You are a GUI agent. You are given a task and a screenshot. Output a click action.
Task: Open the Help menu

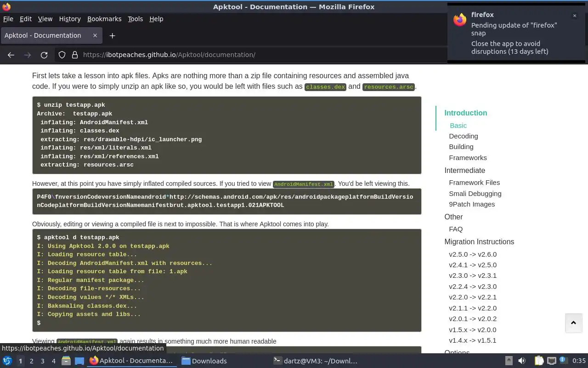coord(156,19)
